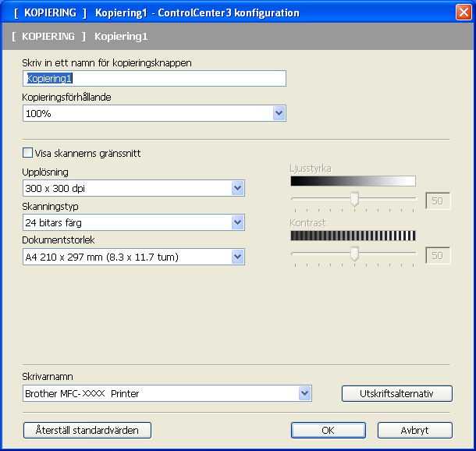476x451 pixels.
Task: Click the 'Dokumentstorlek' label text
Action: pos(59,240)
